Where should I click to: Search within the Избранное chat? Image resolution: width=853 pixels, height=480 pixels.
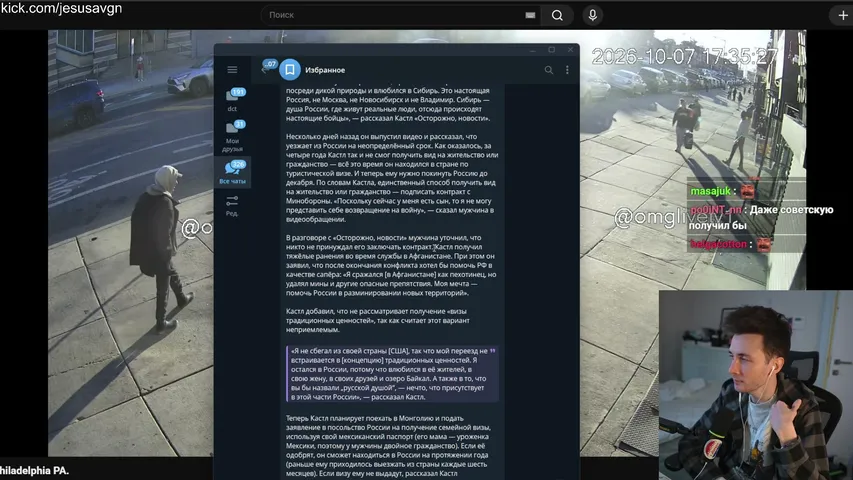pyautogui.click(x=549, y=70)
